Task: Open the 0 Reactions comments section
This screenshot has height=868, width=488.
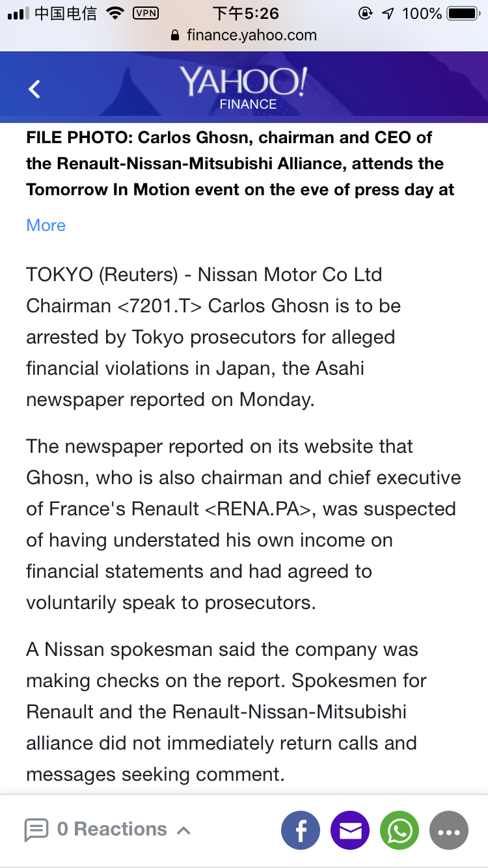Action: [x=112, y=829]
